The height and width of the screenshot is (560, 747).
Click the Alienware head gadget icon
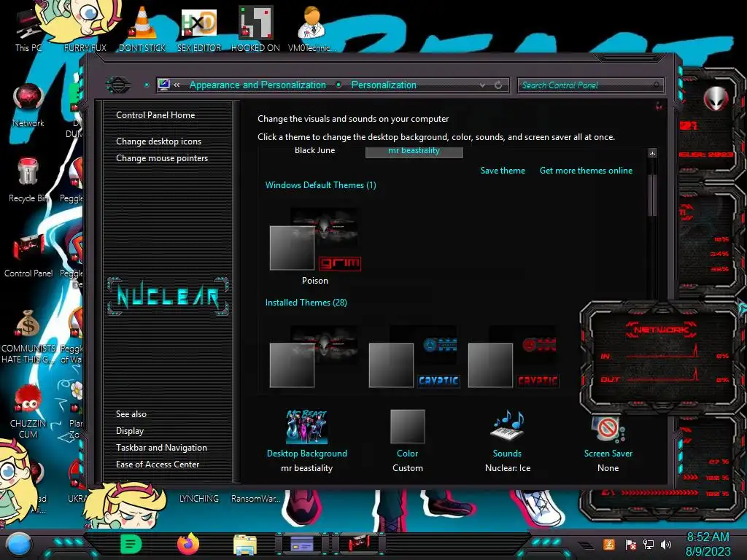[x=716, y=98]
